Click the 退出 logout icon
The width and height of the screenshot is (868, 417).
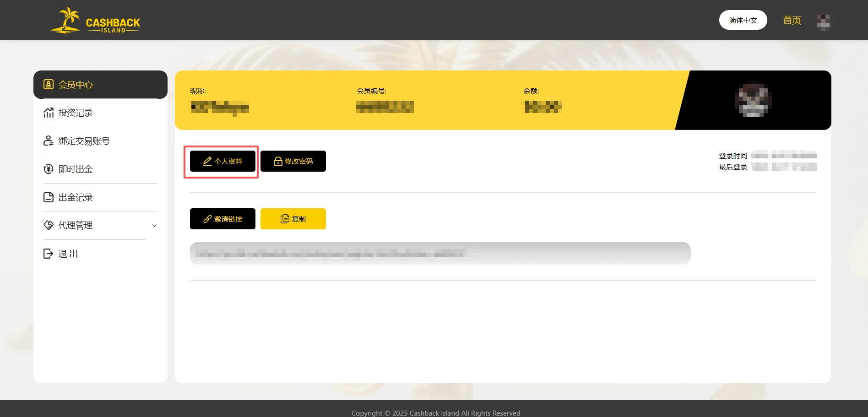click(49, 254)
